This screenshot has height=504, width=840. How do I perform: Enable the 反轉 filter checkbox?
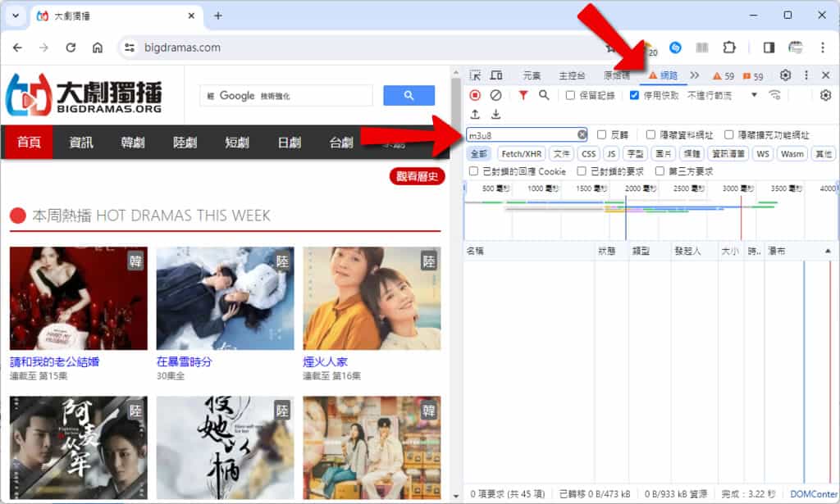601,135
